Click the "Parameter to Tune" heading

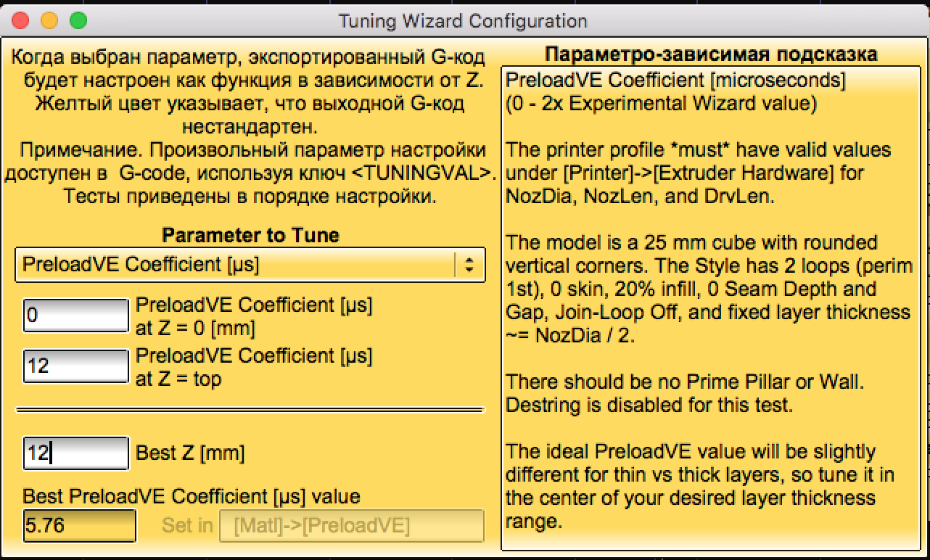click(x=250, y=235)
